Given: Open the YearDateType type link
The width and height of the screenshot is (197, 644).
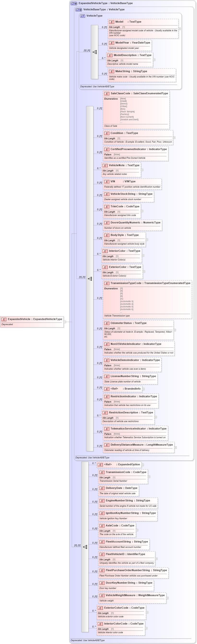Looking at the screenshot, I should [x=141, y=43].
